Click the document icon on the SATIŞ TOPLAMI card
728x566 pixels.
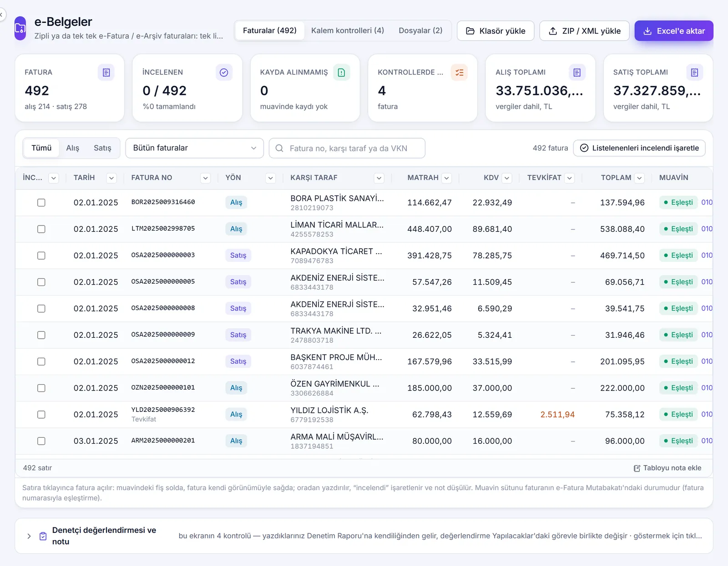click(x=695, y=72)
